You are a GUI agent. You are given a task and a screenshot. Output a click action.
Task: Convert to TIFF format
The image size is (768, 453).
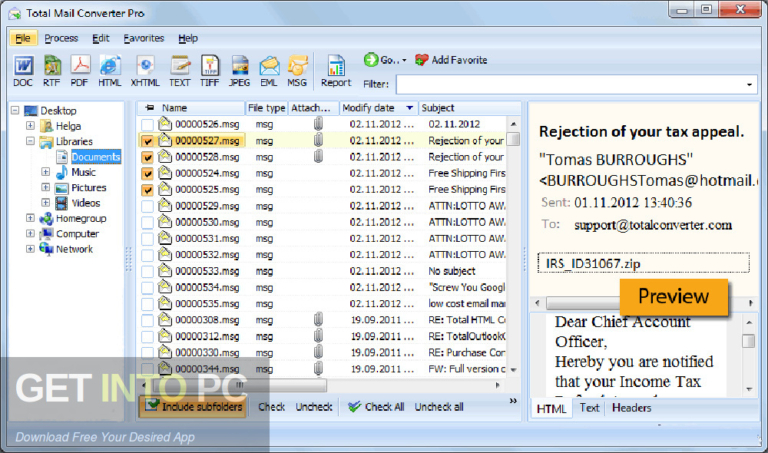point(210,71)
